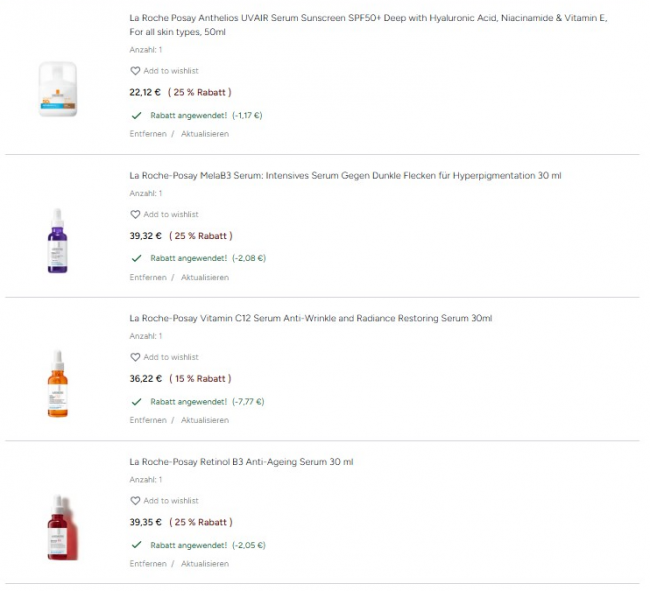This screenshot has height=591, width=650.
Task: Click wishlist heart icon for Anthelios UVAIR sunscreen
Action: pyautogui.click(x=135, y=71)
